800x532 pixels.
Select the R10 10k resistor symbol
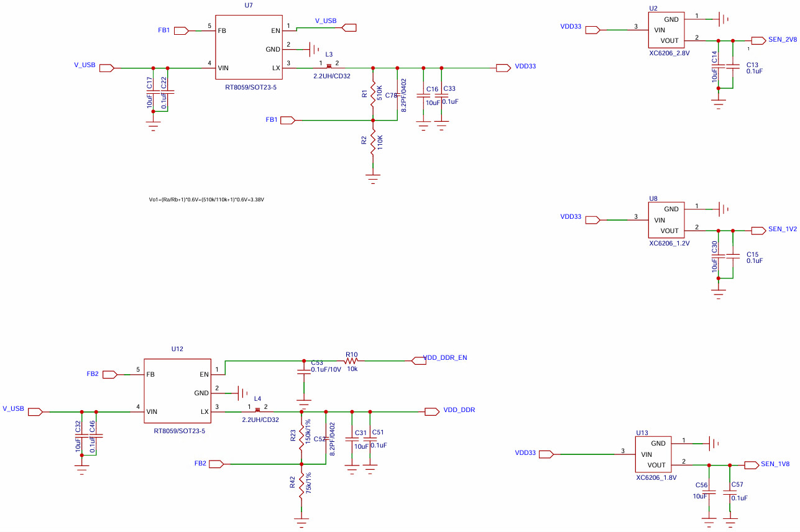[x=352, y=360]
